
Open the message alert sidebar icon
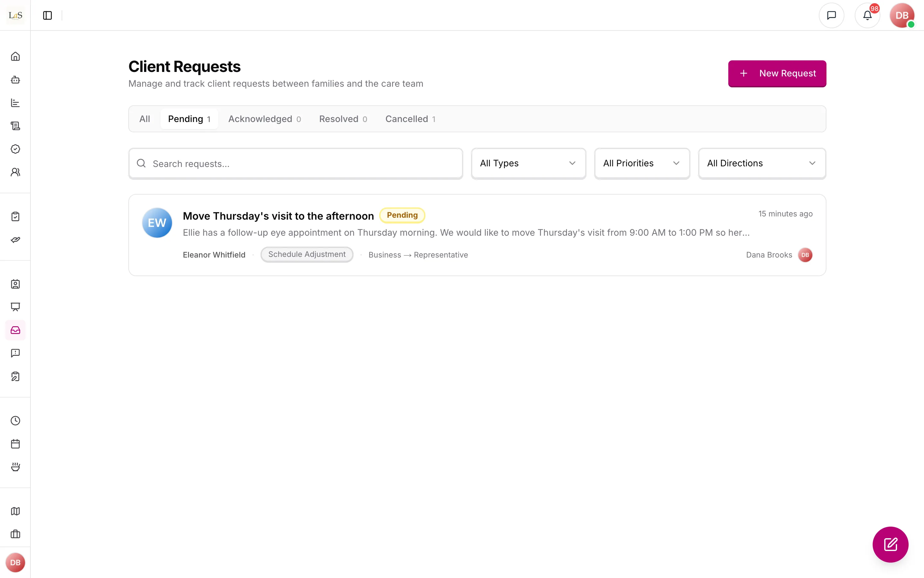15,353
